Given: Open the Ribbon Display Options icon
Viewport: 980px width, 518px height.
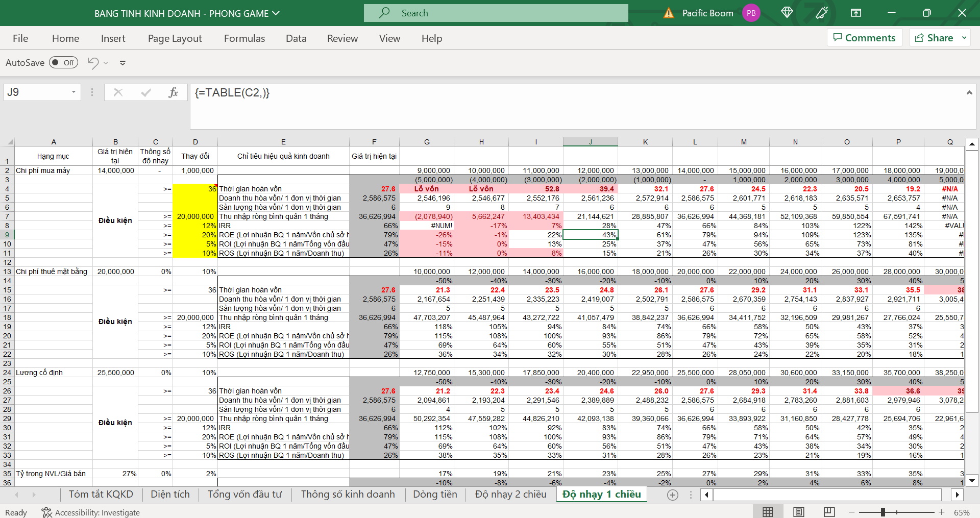Looking at the screenshot, I should tap(856, 13).
